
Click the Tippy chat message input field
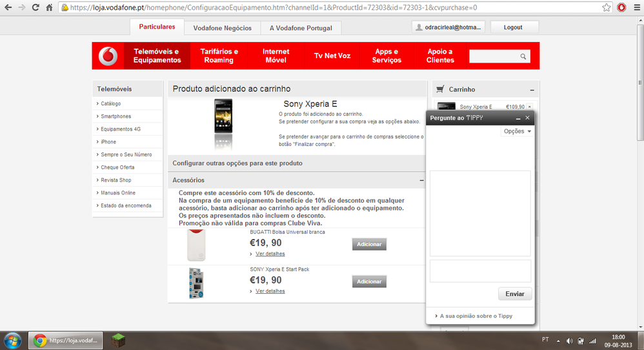point(479,271)
